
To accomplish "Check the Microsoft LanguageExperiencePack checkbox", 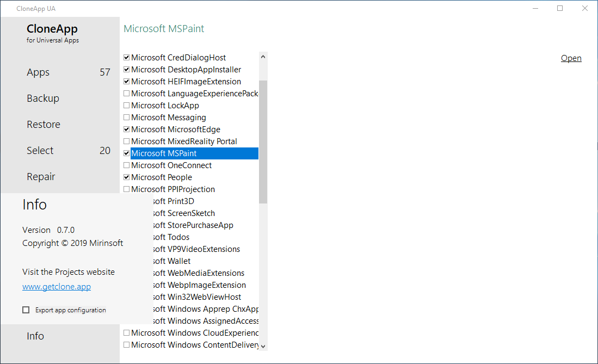I will 127,94.
